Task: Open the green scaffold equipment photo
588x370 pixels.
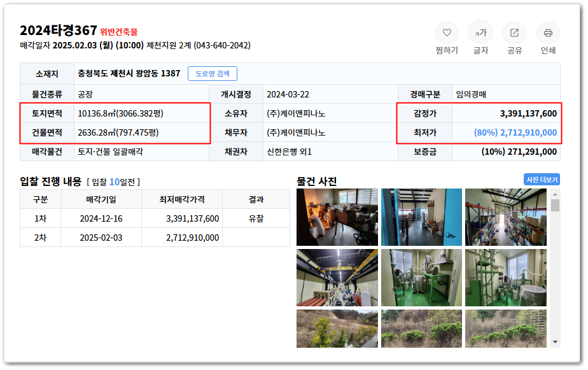Action: coord(505,278)
